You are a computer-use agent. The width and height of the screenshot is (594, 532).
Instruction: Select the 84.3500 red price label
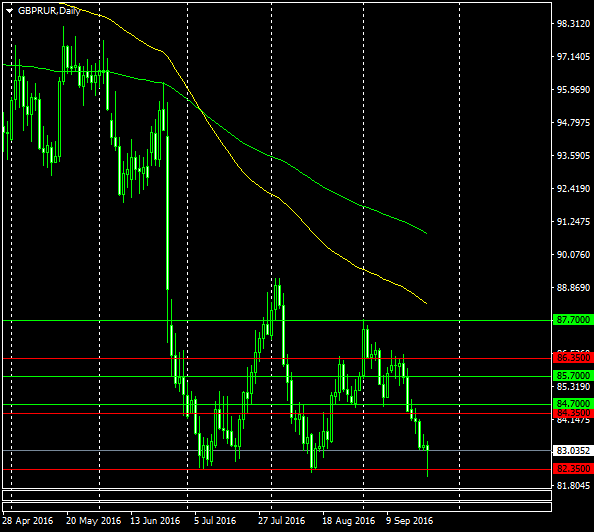(x=574, y=413)
